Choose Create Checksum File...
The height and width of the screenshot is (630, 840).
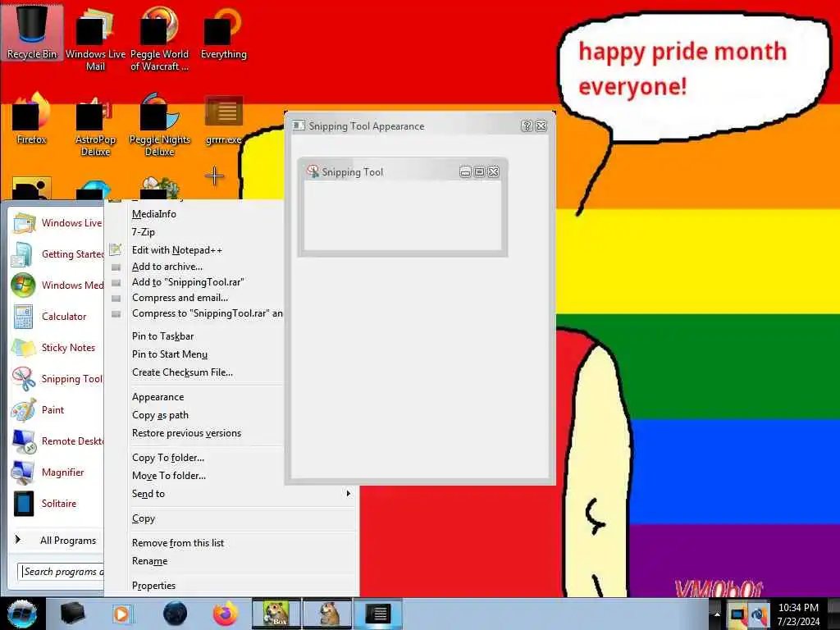(x=182, y=372)
